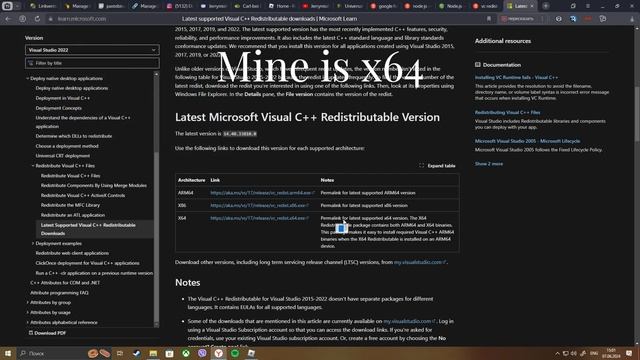The width and height of the screenshot is (640, 360).
Task: Open Task View from the taskbar
Action: point(120,353)
